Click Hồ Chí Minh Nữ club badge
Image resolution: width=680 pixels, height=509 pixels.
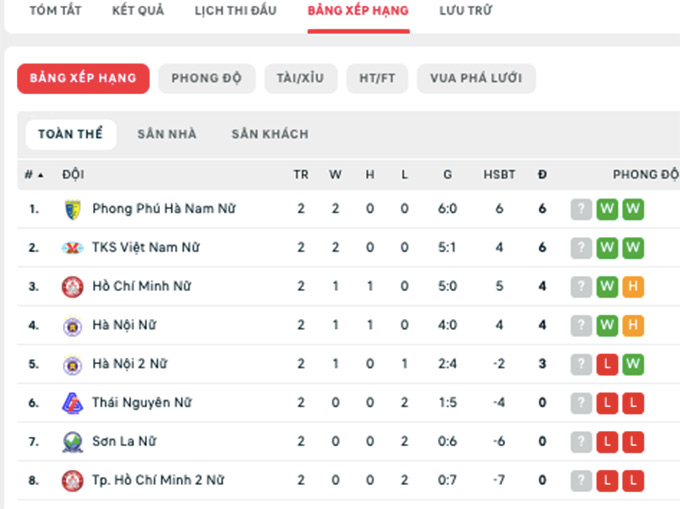click(72, 287)
